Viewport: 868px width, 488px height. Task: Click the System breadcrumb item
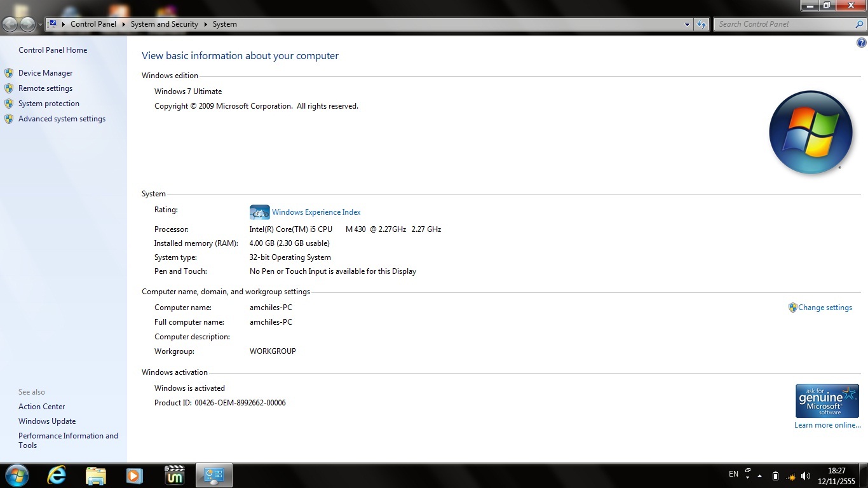coord(225,24)
